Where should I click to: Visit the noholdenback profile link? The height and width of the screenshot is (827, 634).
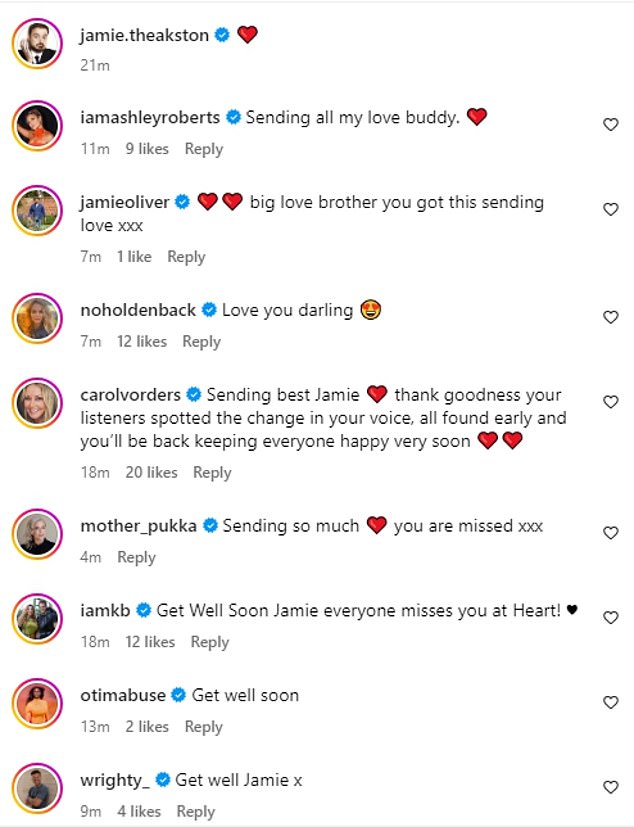point(138,310)
